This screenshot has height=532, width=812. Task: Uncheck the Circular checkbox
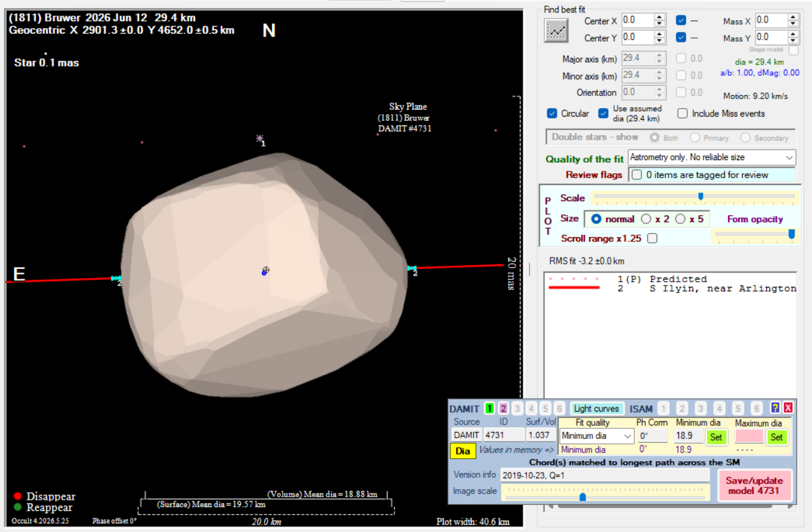tap(552, 114)
